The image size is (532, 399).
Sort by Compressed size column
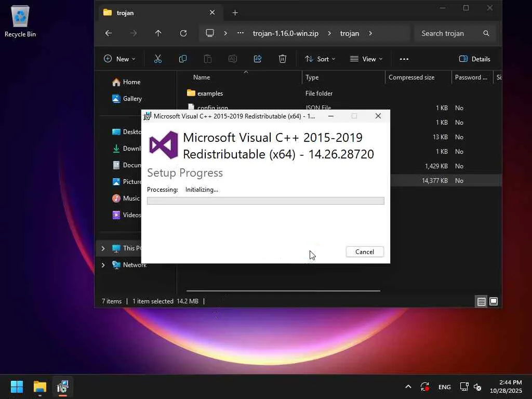click(418, 77)
